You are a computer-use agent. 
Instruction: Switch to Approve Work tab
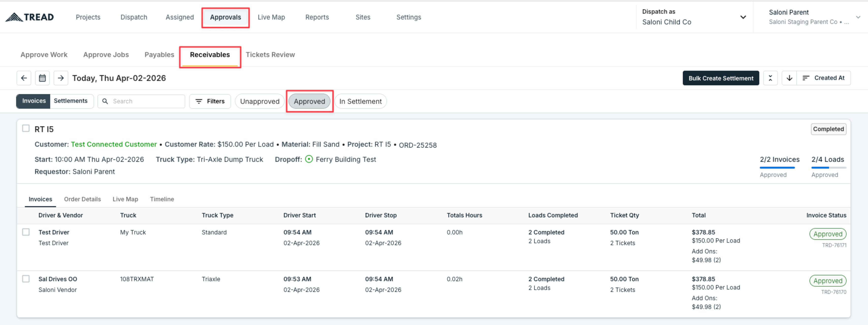(x=44, y=55)
